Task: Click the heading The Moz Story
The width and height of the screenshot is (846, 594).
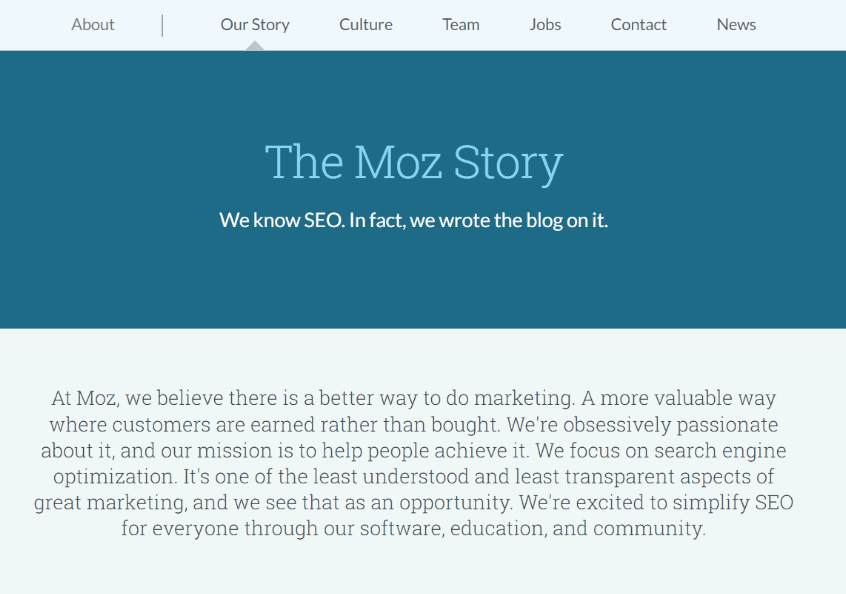Action: [x=413, y=161]
